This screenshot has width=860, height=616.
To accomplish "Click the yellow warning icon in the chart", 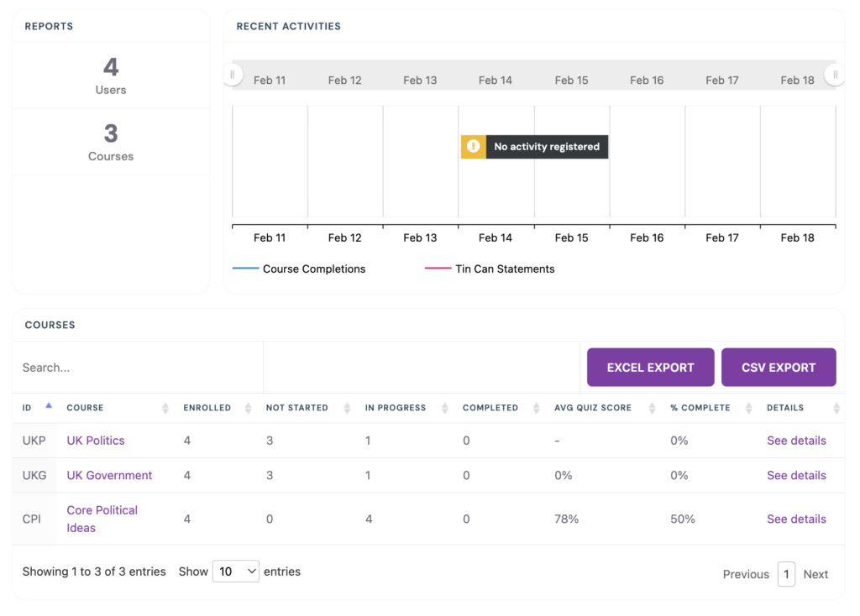I will tap(474, 146).
